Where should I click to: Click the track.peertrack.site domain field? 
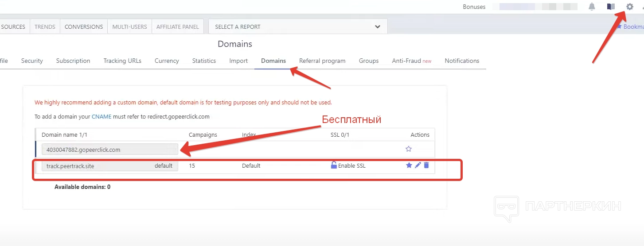tap(110, 166)
